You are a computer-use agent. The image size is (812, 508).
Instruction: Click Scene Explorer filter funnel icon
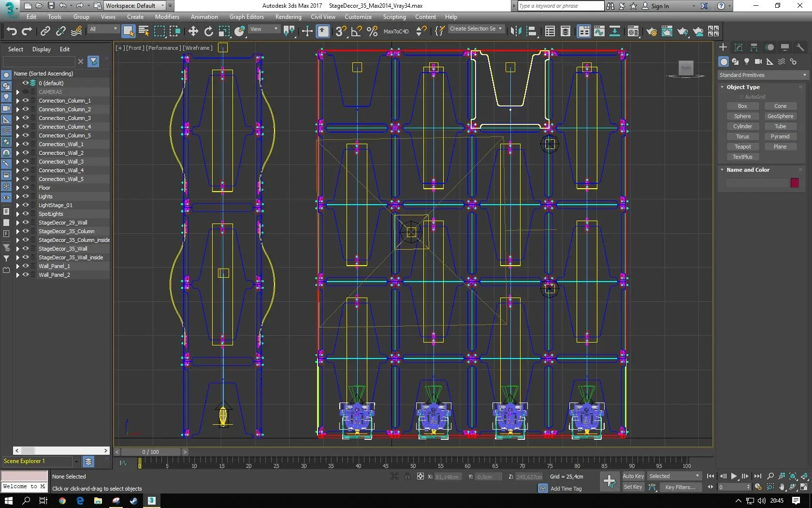(94, 61)
